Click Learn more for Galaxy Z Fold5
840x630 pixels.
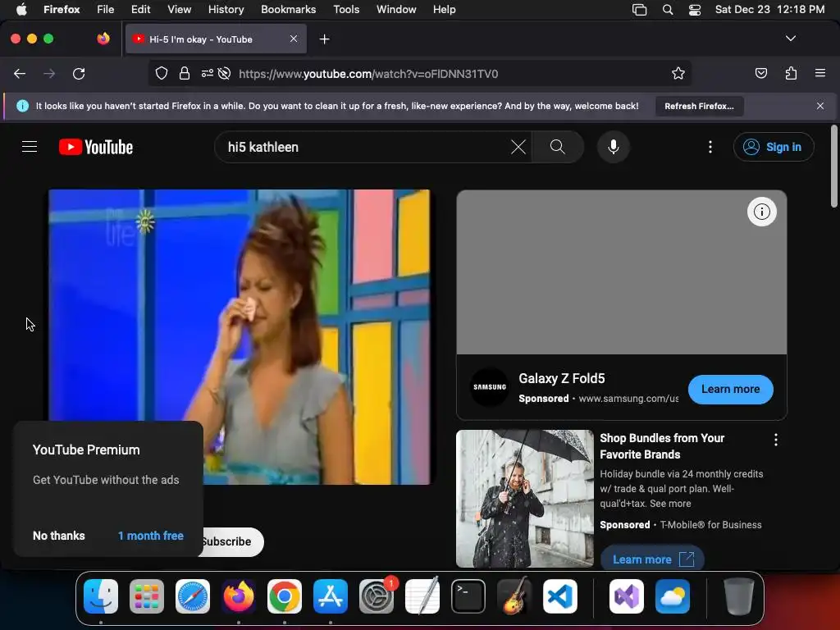(730, 390)
